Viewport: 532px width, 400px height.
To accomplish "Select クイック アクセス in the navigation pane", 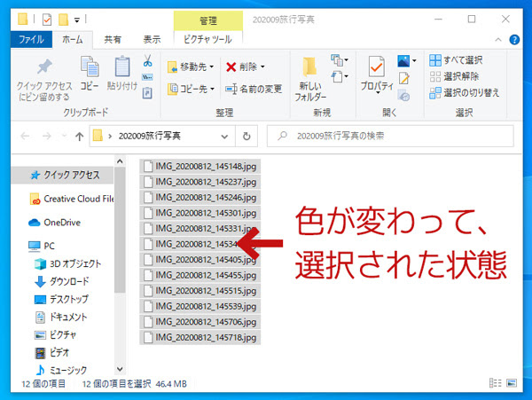I will 62,175.
